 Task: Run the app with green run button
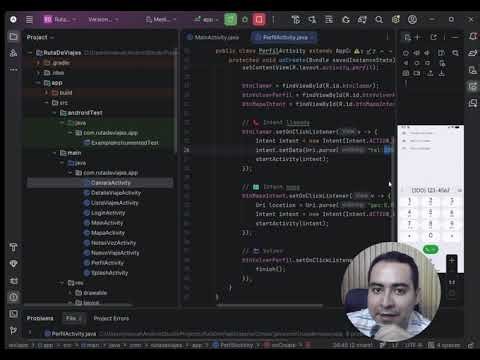[230, 20]
